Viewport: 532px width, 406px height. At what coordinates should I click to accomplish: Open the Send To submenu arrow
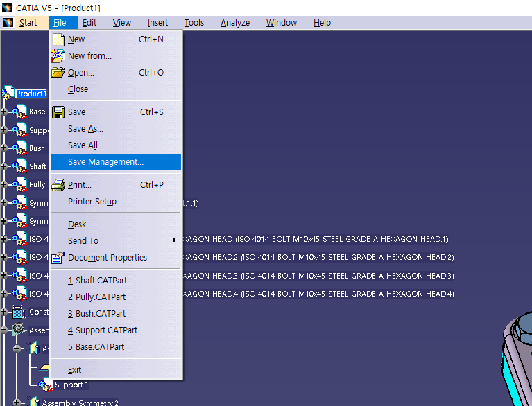[174, 240]
